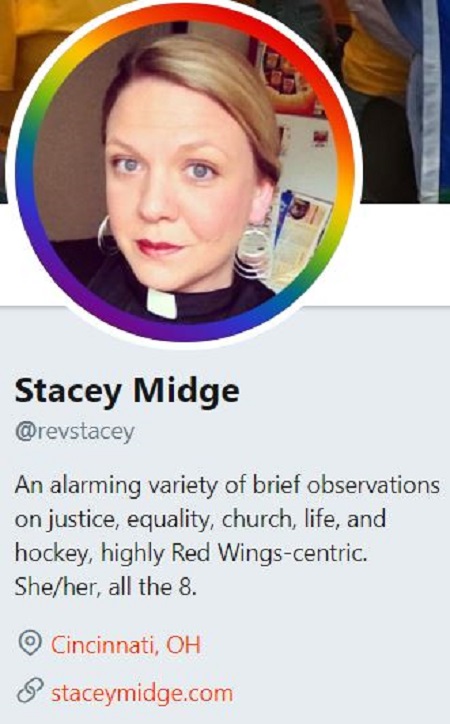450x724 pixels.
Task: Click the word "observations" in the bio
Action: (373, 485)
